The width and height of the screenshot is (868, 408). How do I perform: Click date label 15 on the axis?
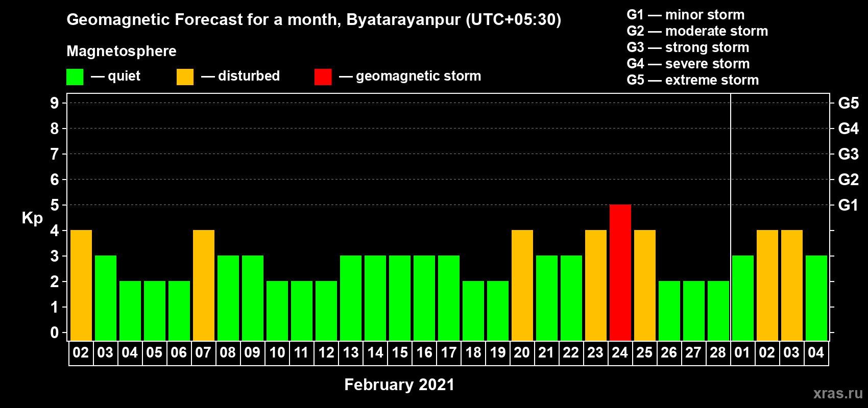tap(399, 352)
